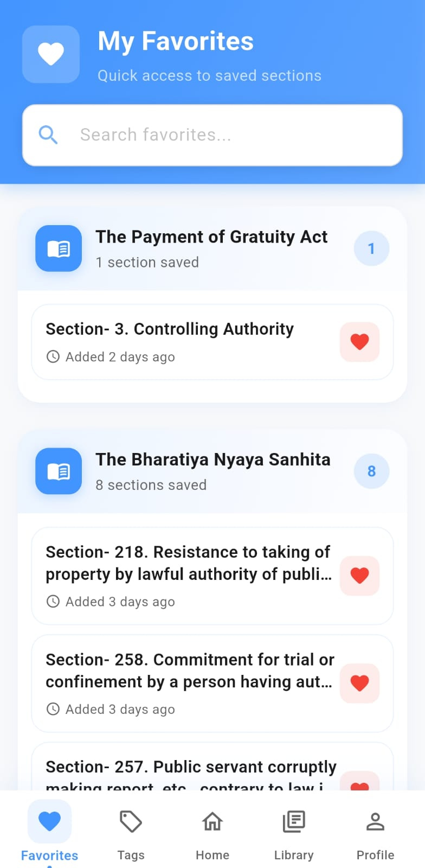Toggle heart on Section 218 item

[x=359, y=576]
